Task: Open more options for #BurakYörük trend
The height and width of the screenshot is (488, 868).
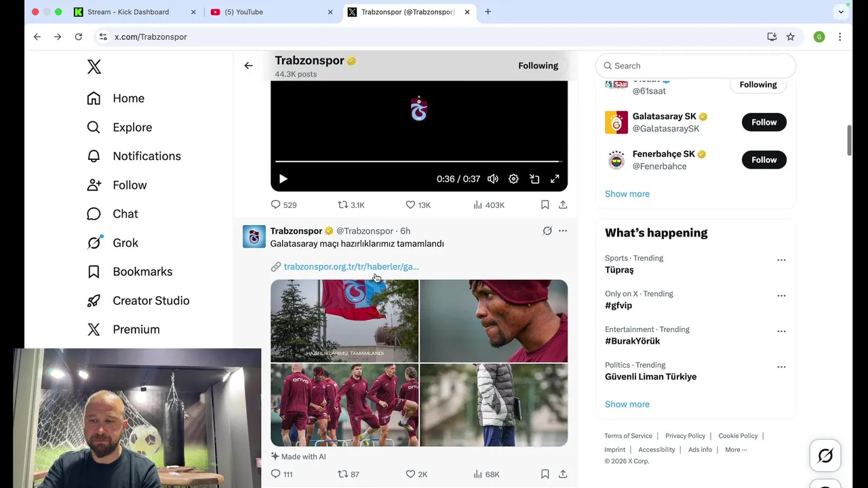Action: 781,331
